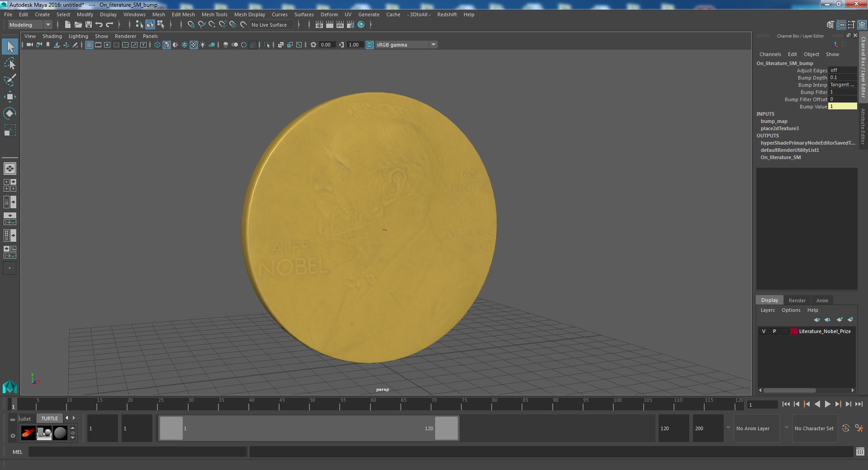Open the Render View window
This screenshot has height=470, width=868.
pyautogui.click(x=319, y=25)
